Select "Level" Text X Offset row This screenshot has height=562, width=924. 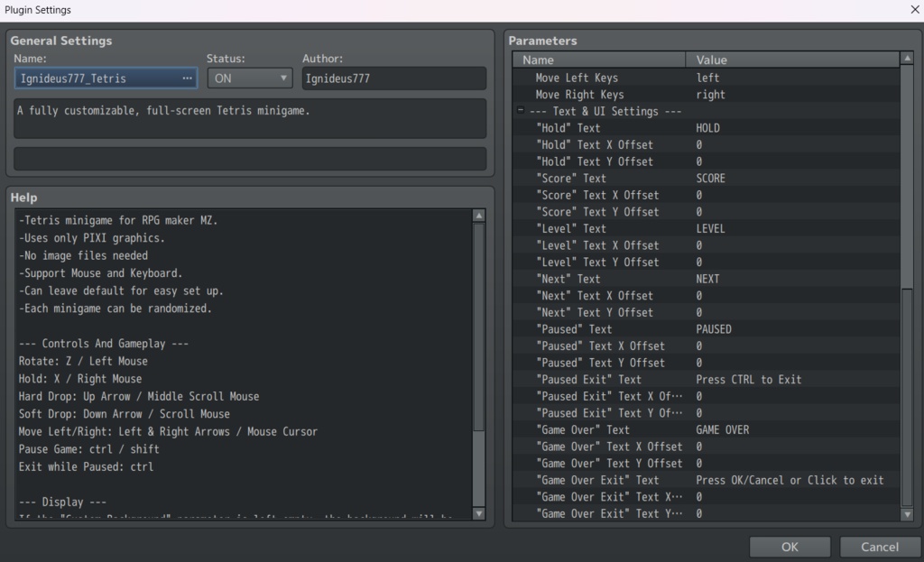[x=706, y=245]
